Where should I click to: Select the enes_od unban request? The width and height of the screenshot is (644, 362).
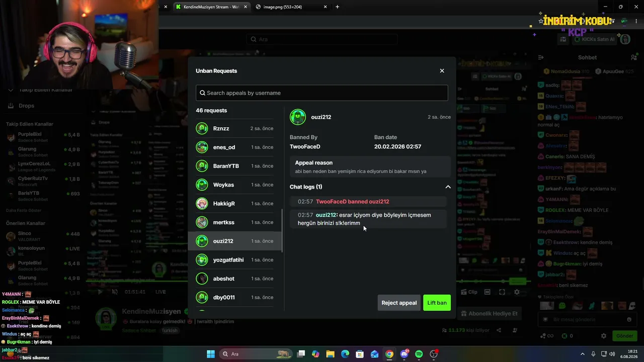pos(234,147)
